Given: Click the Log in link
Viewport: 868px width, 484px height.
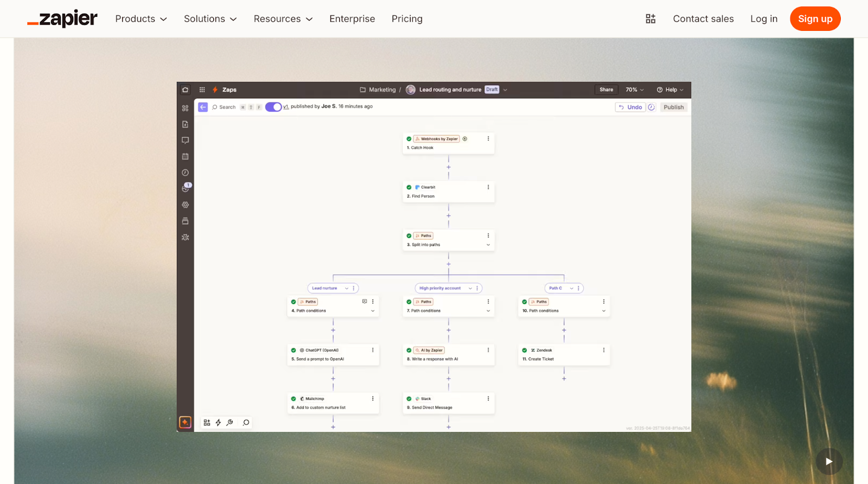Looking at the screenshot, I should coord(764,19).
